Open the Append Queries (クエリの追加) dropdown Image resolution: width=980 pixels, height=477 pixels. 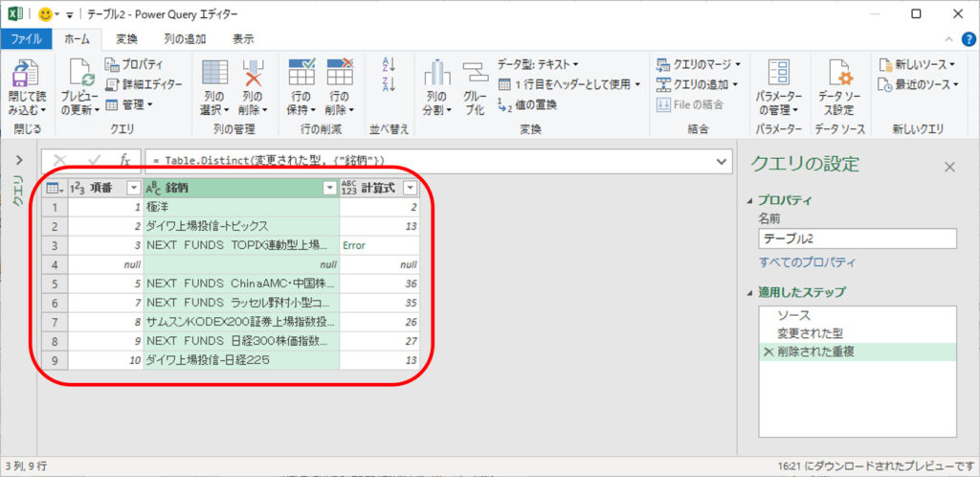click(698, 83)
